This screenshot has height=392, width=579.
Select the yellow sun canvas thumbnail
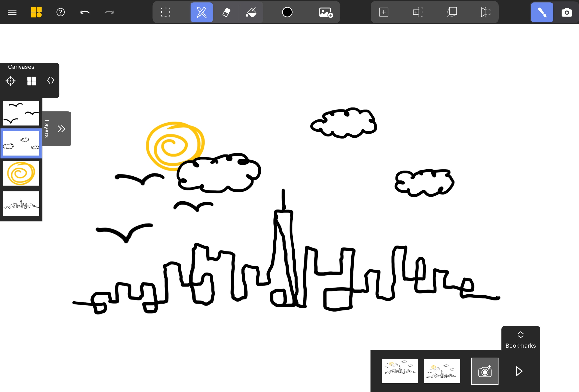pos(21,173)
